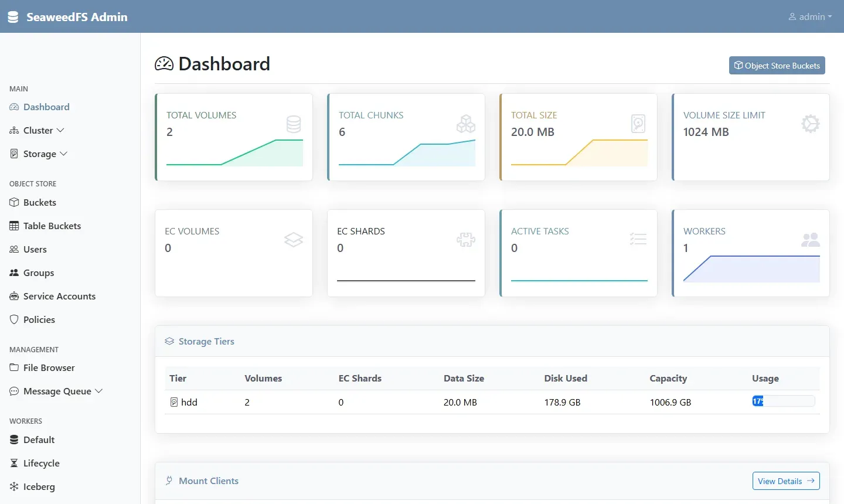The image size is (844, 504).
Task: Click the EC Volumes layers icon
Action: point(294,240)
